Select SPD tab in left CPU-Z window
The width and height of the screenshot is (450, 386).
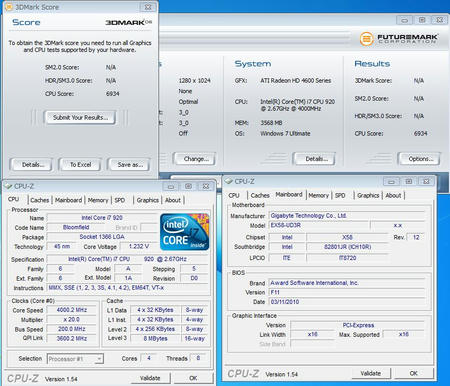click(120, 200)
